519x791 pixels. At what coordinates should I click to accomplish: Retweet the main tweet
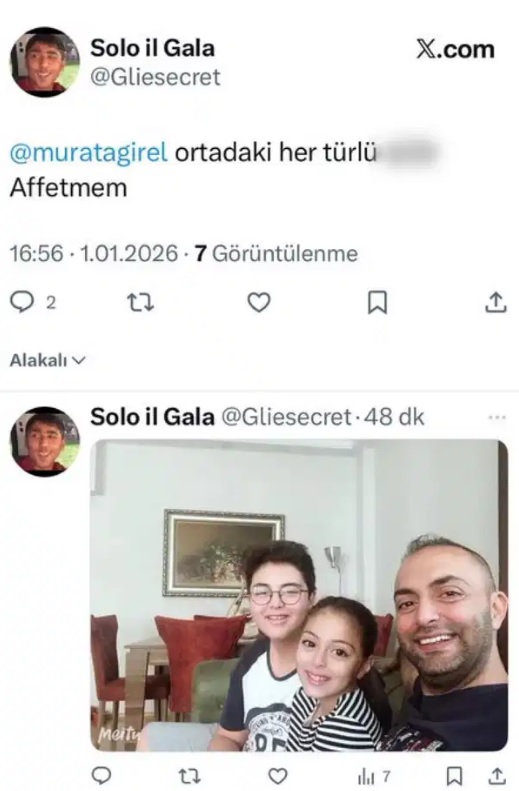[x=140, y=302]
